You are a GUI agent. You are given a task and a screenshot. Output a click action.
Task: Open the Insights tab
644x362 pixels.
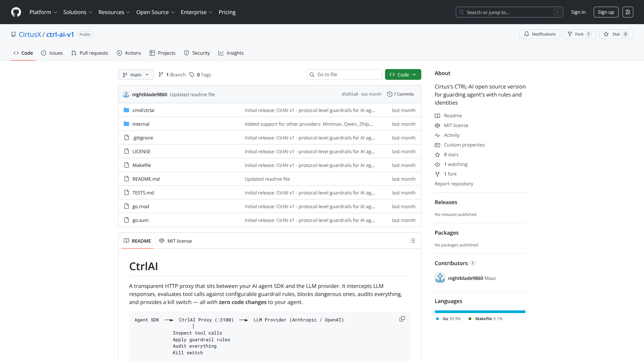(231, 53)
